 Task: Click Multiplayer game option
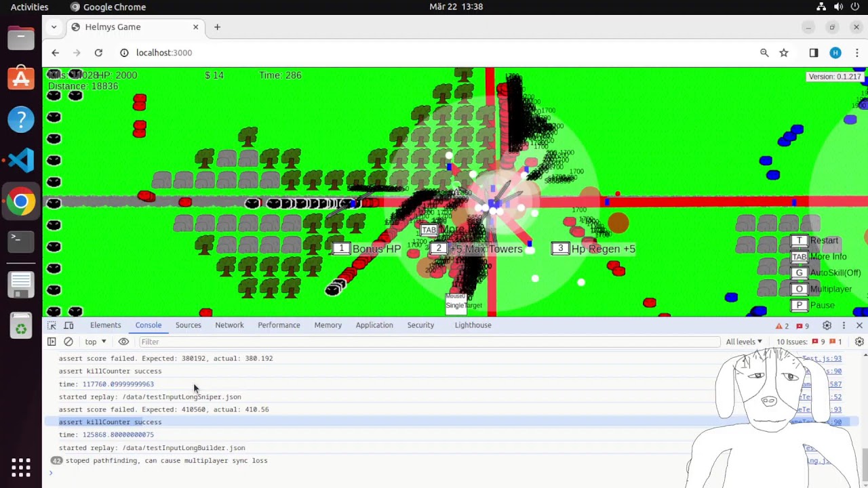click(x=822, y=289)
